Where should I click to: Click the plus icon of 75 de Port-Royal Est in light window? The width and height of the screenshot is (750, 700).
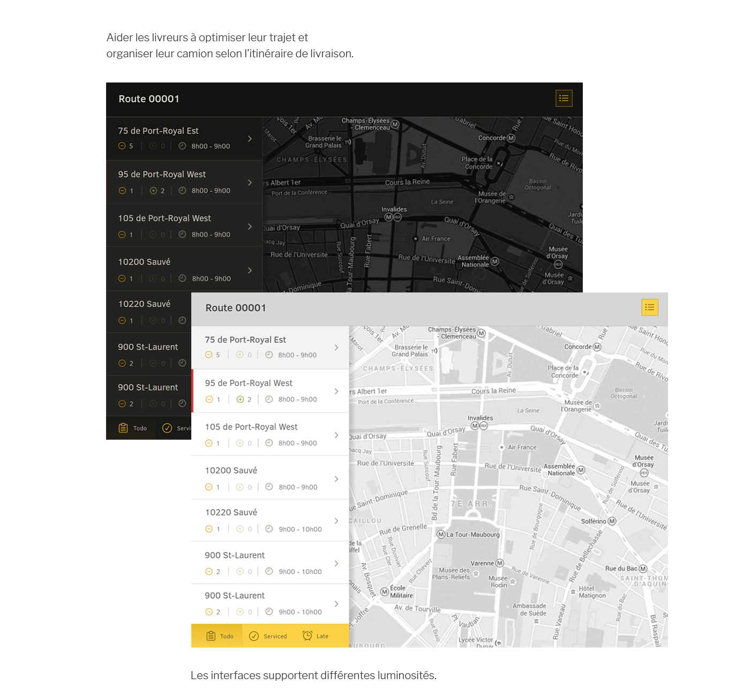[x=240, y=355]
